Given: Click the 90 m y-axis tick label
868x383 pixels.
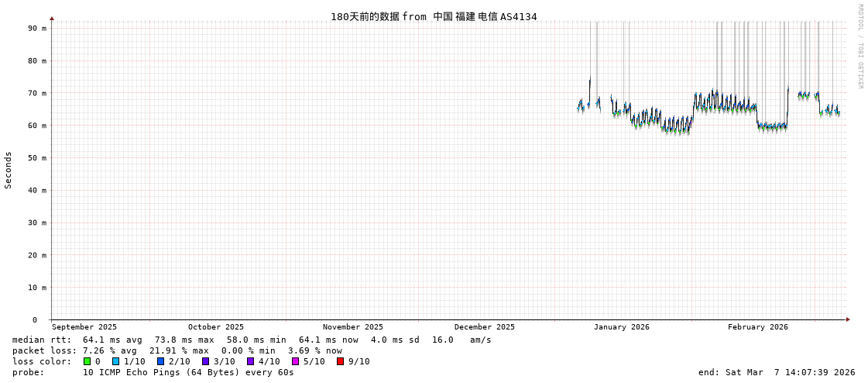Looking at the screenshot, I should (37, 28).
